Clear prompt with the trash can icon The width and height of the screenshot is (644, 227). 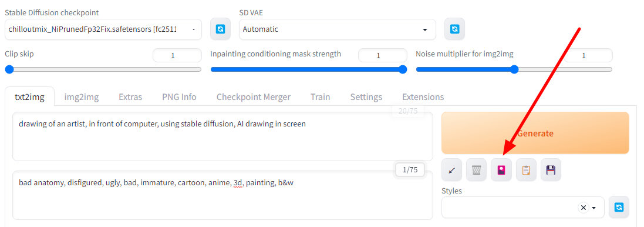(477, 170)
